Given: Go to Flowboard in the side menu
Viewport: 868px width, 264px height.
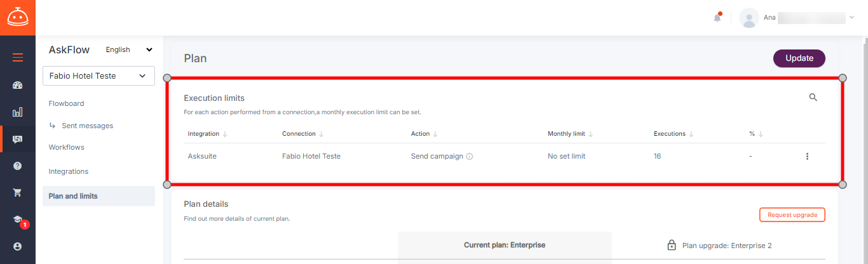Looking at the screenshot, I should coord(66,103).
